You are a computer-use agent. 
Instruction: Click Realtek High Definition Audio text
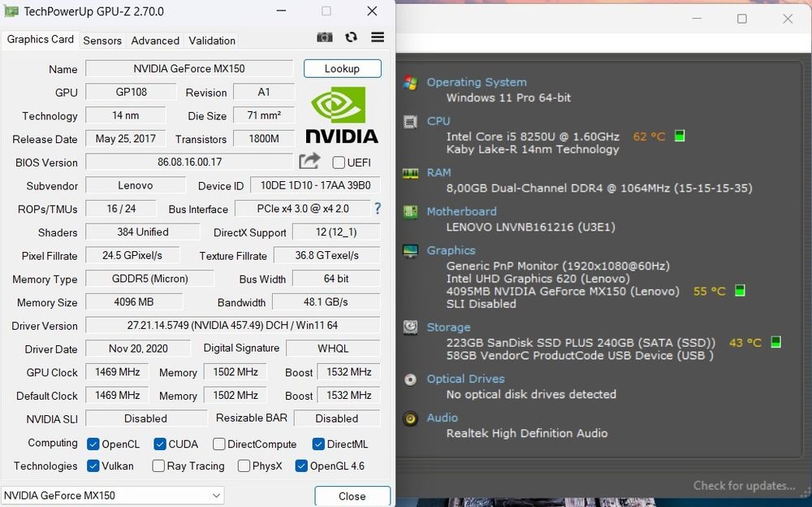(x=527, y=433)
